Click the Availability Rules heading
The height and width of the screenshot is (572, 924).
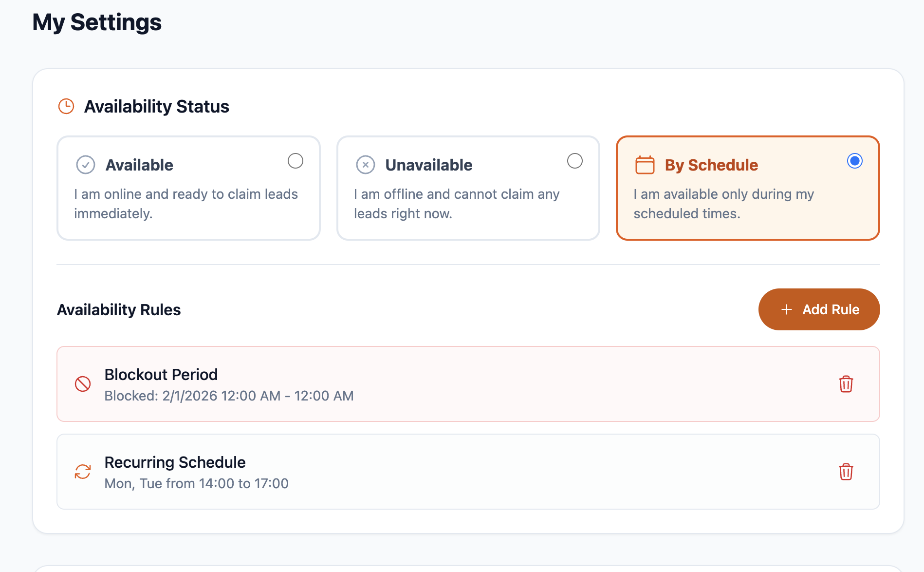[118, 310]
